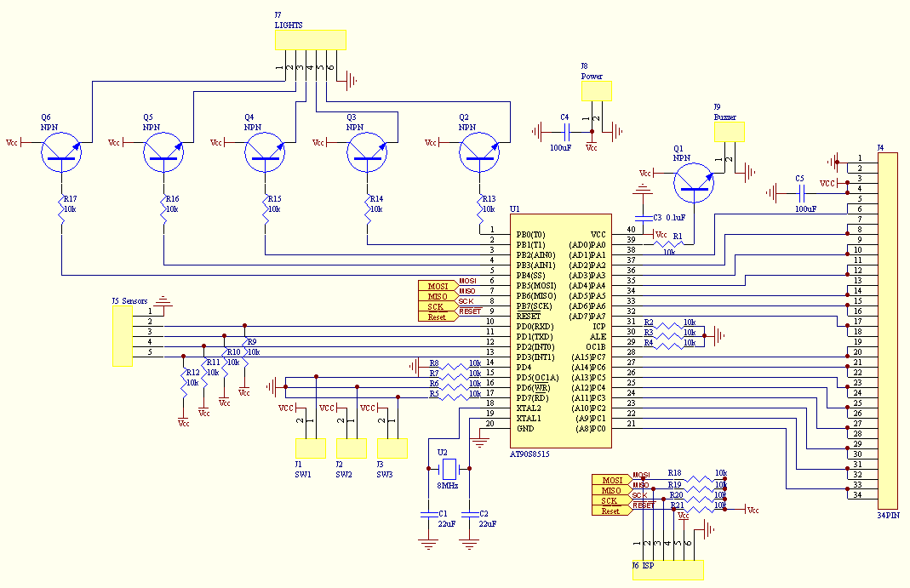
Task: Select resistor R2 on ICP pin
Action: click(x=668, y=326)
